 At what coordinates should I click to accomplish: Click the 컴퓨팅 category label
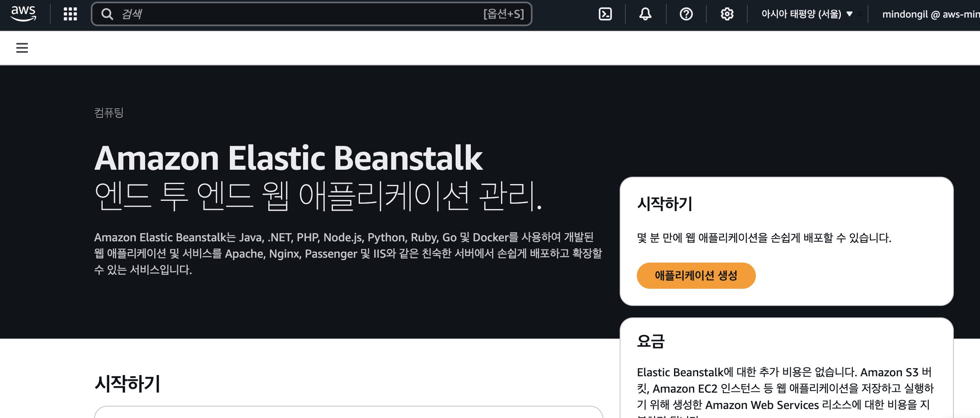pos(109,112)
